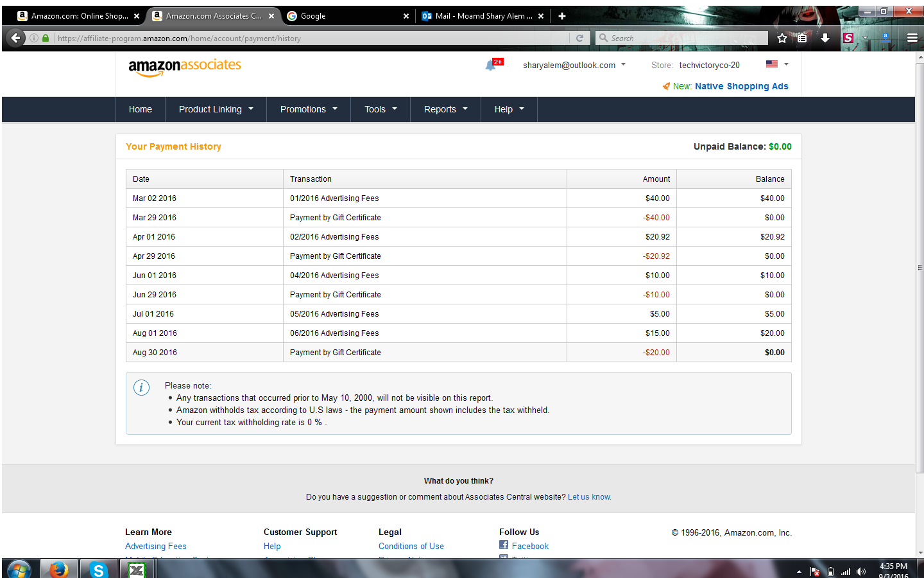
Task: Go to Home in the navigation bar
Action: point(141,109)
